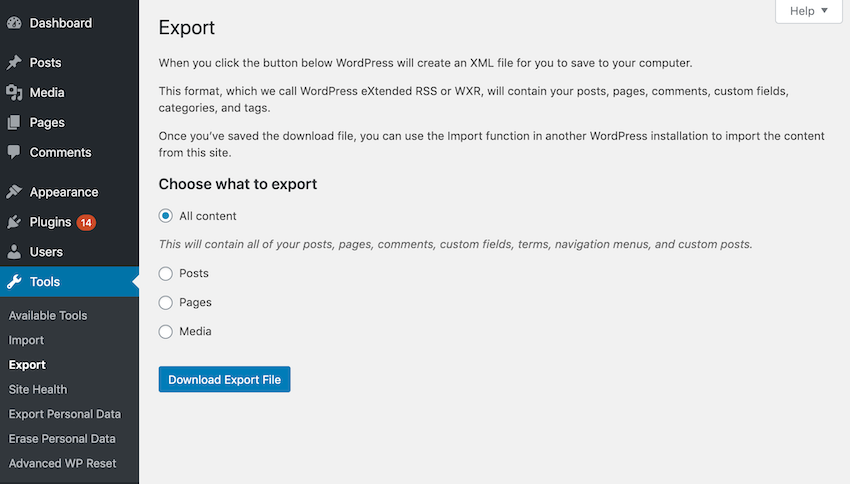Screen dimensions: 850x484
Task: Choose the Pages export radio option
Action: pyautogui.click(x=166, y=303)
